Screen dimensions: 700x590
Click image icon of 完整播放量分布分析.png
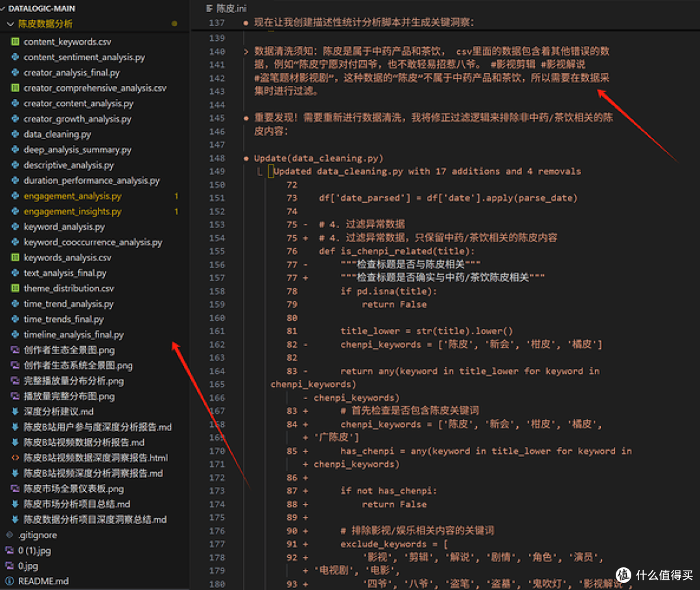(15, 381)
